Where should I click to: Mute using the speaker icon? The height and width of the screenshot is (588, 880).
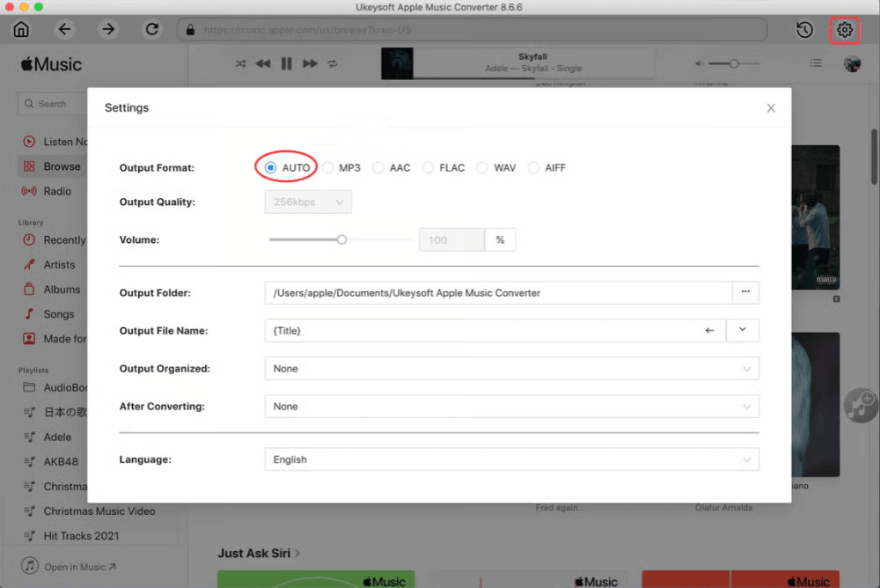tap(700, 63)
